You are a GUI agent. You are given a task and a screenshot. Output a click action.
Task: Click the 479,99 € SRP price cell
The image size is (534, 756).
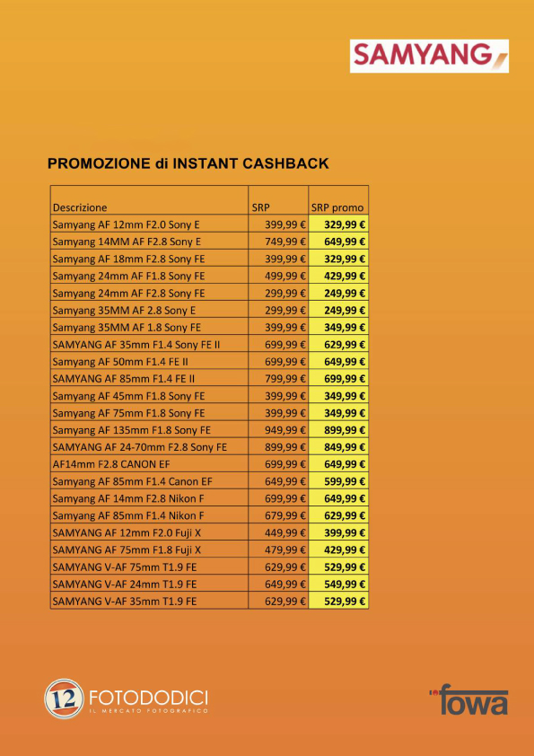coord(278,549)
